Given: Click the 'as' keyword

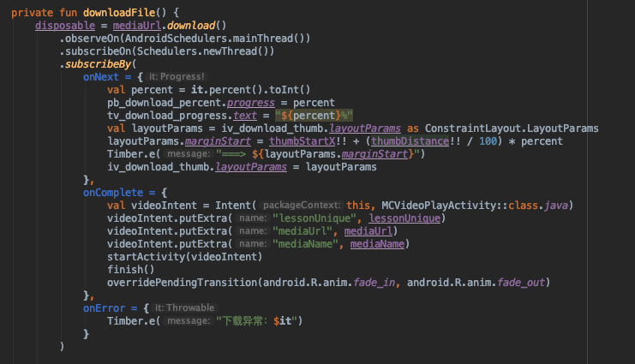Looking at the screenshot, I should (413, 128).
